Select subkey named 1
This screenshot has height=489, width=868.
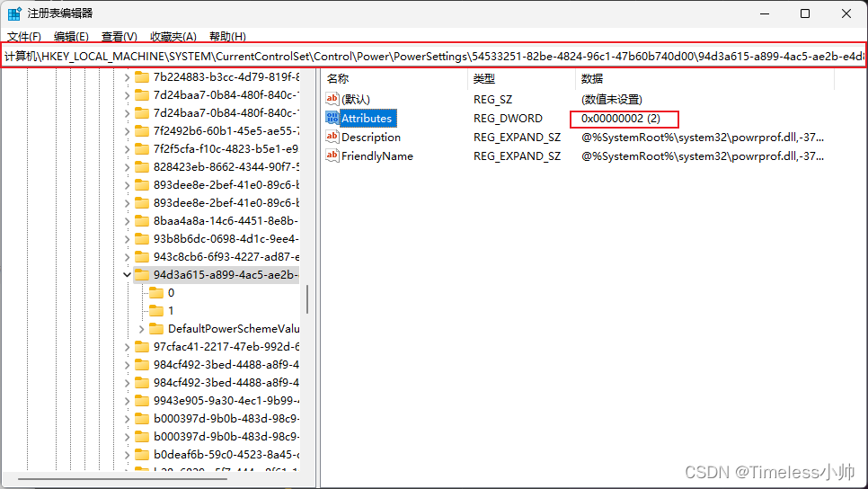pyautogui.click(x=171, y=311)
